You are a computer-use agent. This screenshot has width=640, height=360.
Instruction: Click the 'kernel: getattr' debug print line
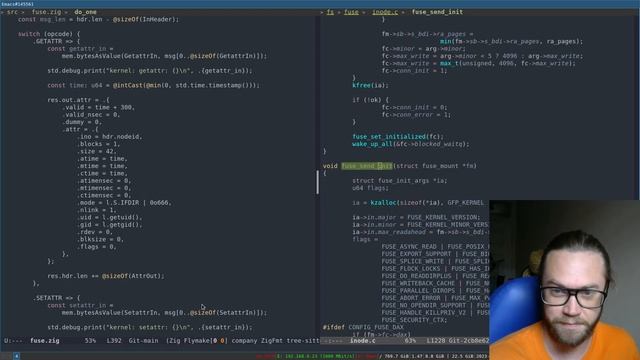pos(150,71)
